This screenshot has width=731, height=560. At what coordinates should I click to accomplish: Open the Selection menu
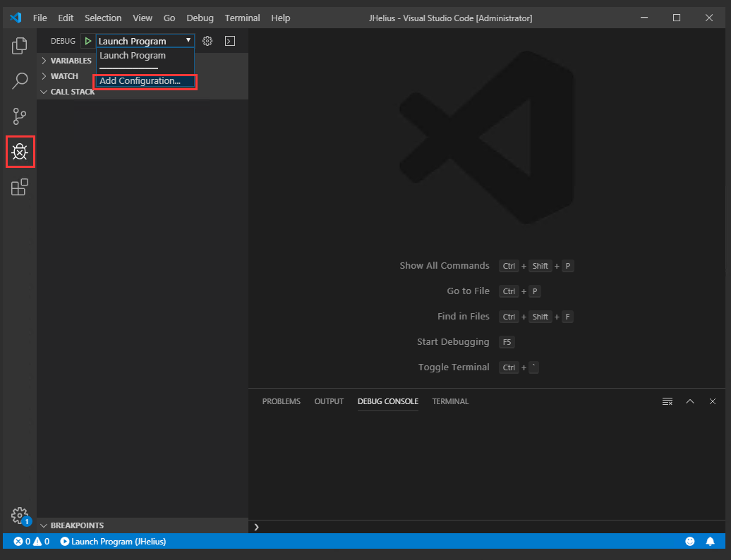click(103, 18)
